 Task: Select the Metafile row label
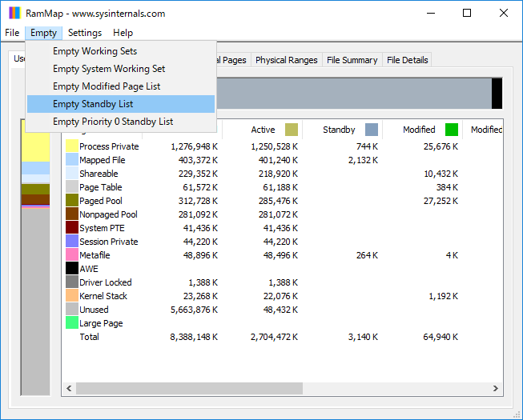tap(95, 255)
